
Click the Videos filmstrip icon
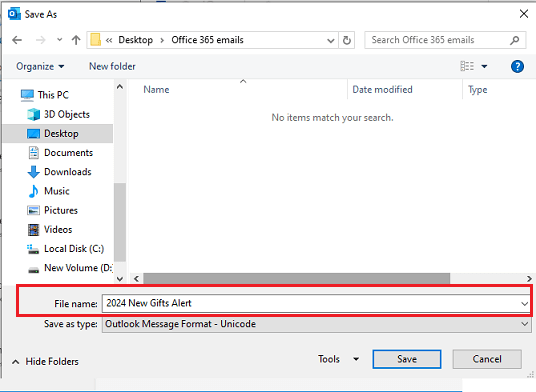[x=34, y=230]
